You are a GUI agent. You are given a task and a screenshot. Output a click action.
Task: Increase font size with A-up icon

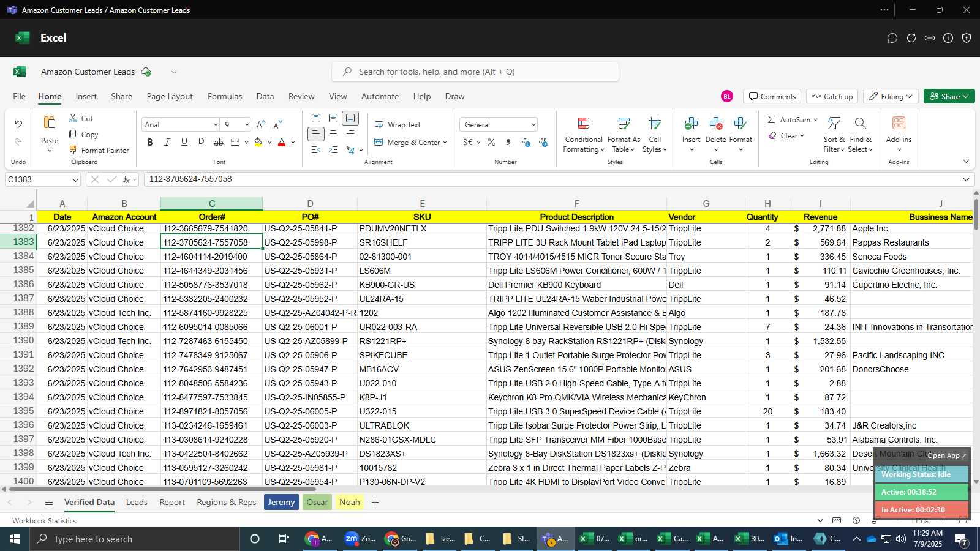(x=261, y=124)
